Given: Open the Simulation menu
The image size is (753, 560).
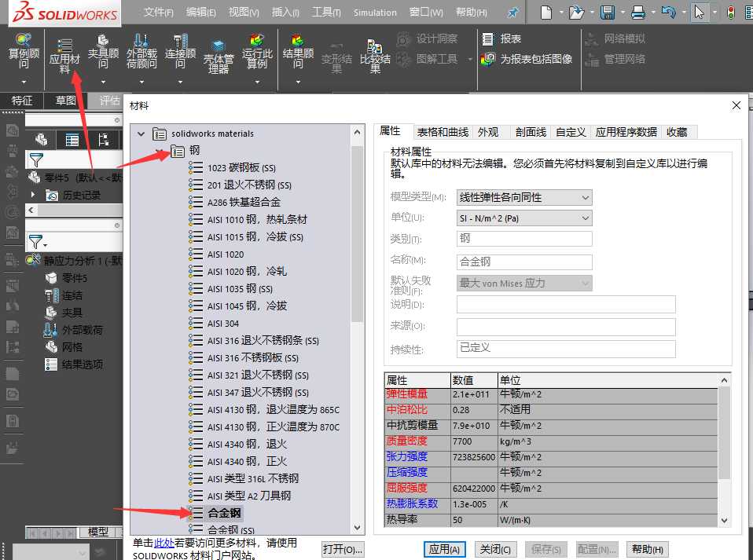Looking at the screenshot, I should coord(375,13).
